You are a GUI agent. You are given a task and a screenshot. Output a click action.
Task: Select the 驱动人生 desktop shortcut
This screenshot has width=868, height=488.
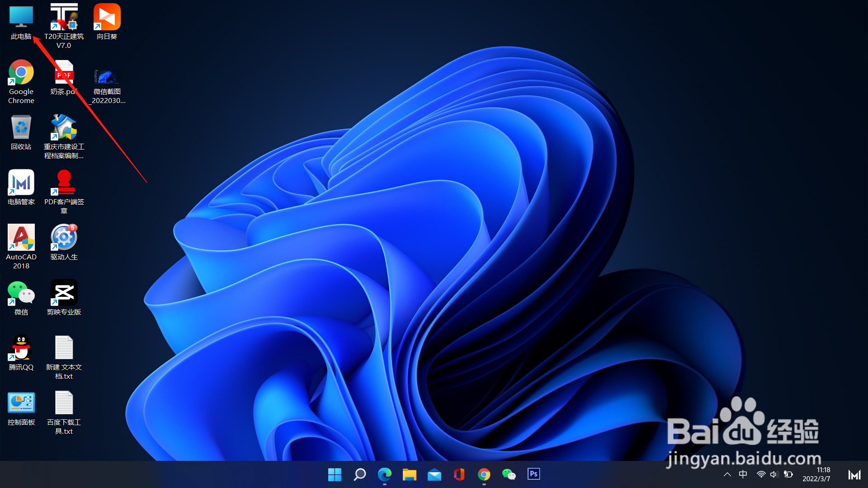[x=64, y=238]
